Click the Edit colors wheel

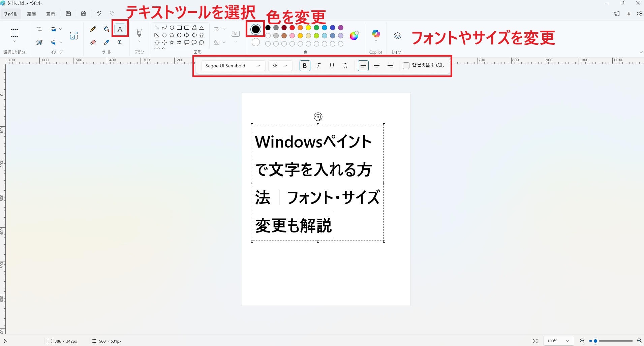click(354, 36)
